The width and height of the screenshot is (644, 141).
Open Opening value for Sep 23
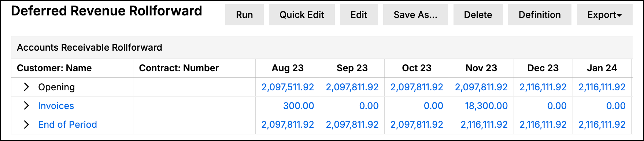[x=352, y=87]
